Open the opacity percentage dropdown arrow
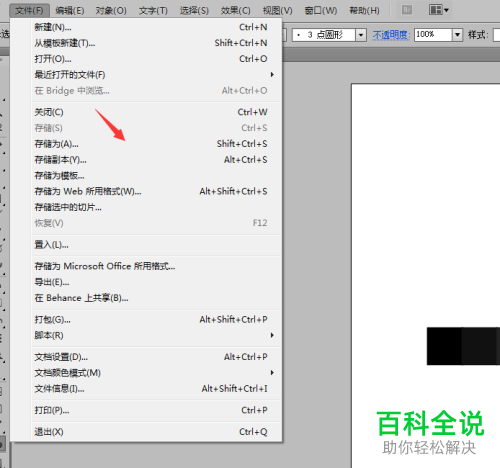The image size is (500, 468). tap(457, 35)
